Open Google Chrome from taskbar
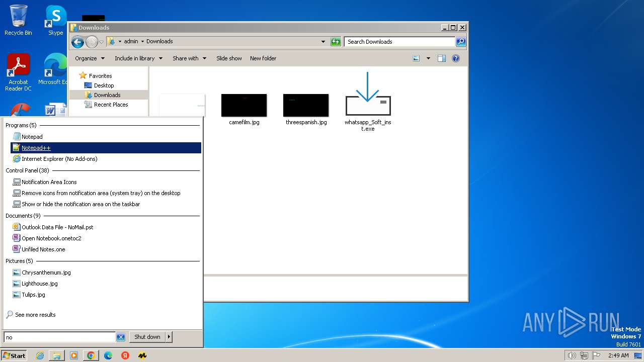Image resolution: width=644 pixels, height=362 pixels. coord(91,355)
